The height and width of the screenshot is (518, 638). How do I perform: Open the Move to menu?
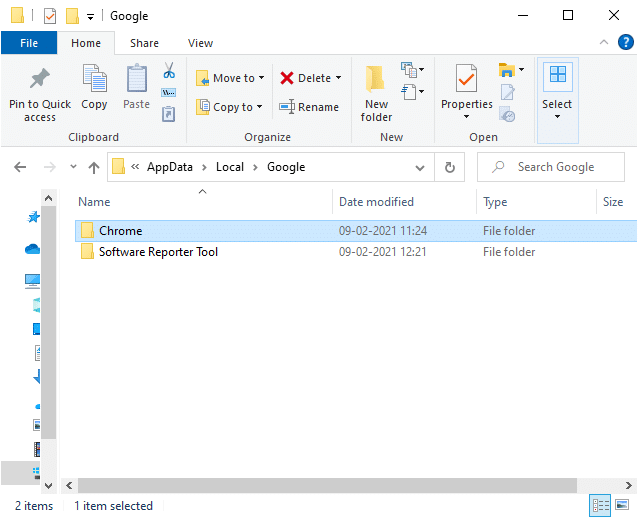[x=230, y=78]
